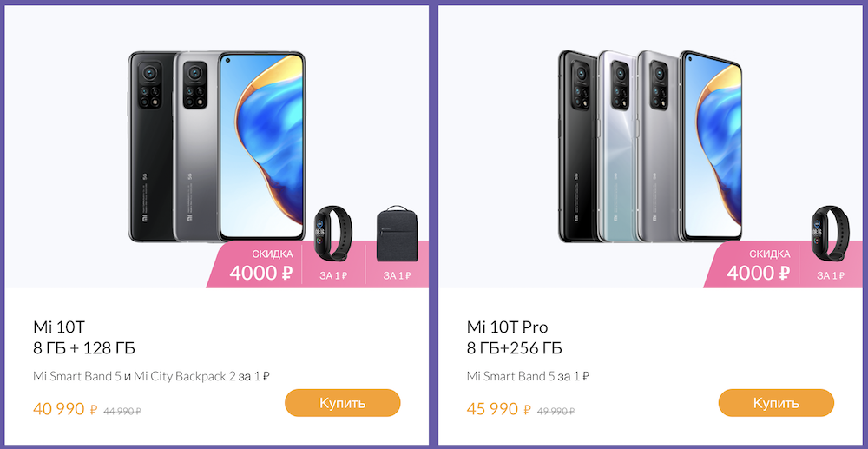The width and height of the screenshot is (868, 449).
Task: Click the Купить button for Mi 10T Pro
Action: [776, 402]
